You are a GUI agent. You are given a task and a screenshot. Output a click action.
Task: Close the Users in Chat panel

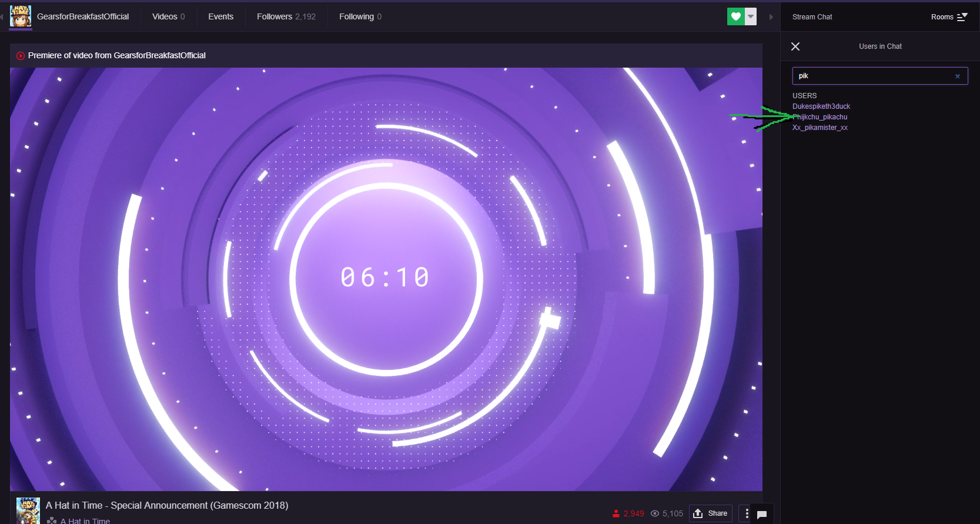[795, 46]
